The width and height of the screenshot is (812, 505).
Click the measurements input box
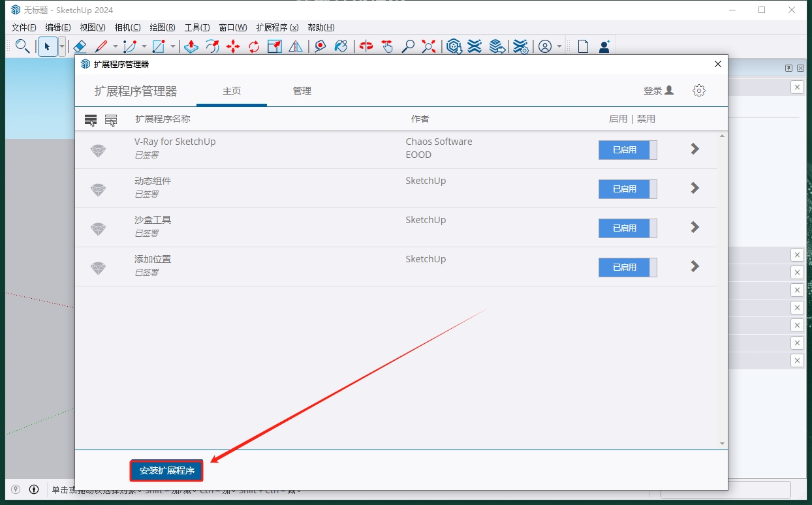(725, 489)
